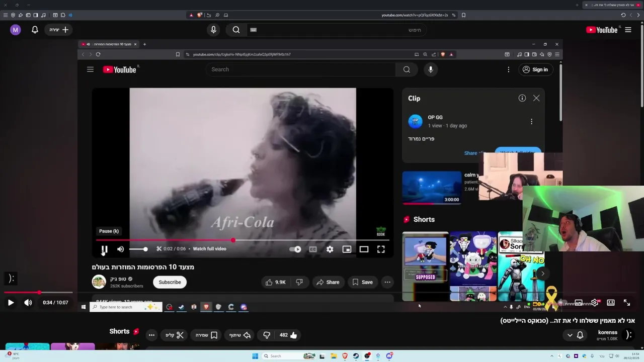This screenshot has height=362, width=644.
Task: Start voice search in the outer YouTube header
Action: click(213, 30)
